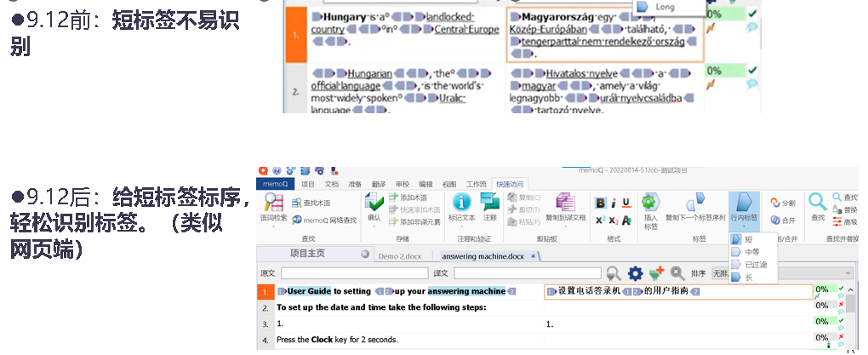Click the Long option in upper screenshot
Viewport: 868px width, 355px height.
[x=665, y=7]
